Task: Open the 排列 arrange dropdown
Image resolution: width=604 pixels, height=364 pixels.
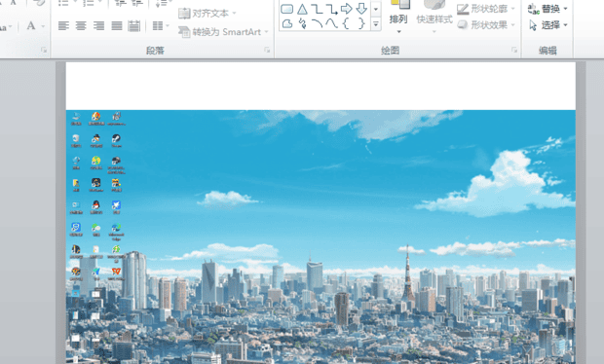Action: (398, 18)
